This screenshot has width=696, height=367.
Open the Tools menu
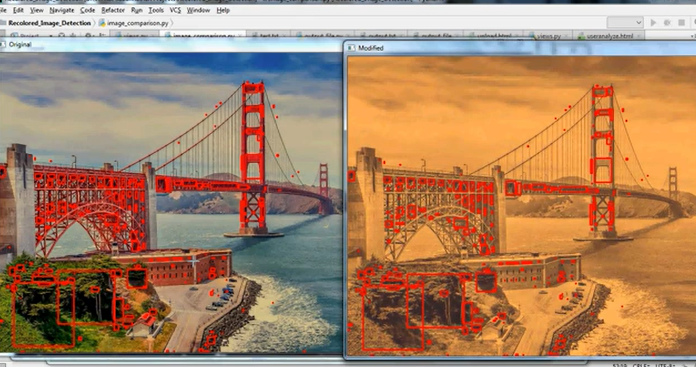click(x=156, y=10)
